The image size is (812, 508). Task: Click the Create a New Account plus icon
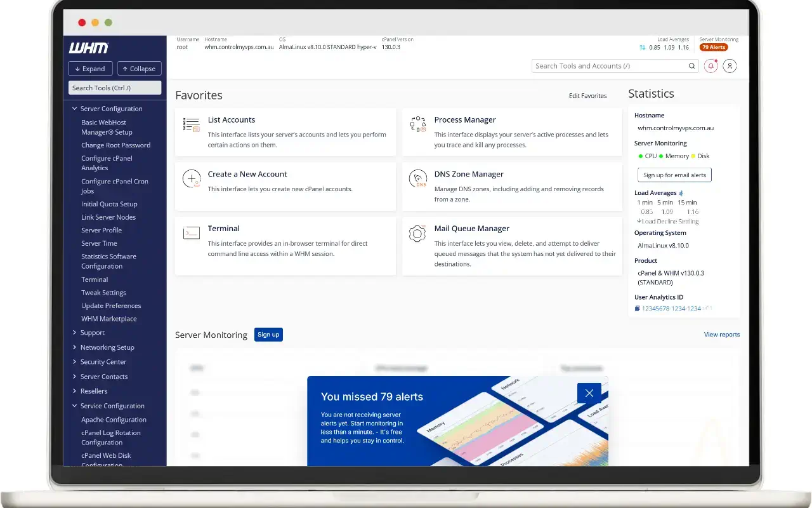(x=191, y=179)
